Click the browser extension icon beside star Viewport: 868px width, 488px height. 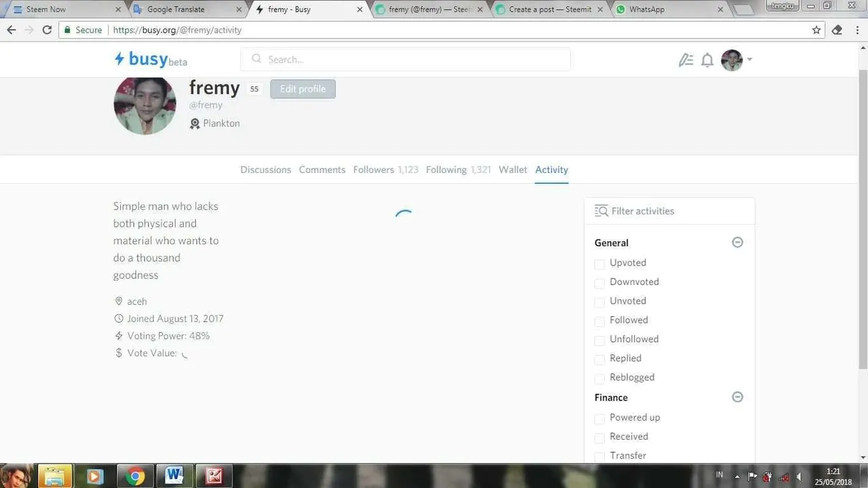click(837, 30)
